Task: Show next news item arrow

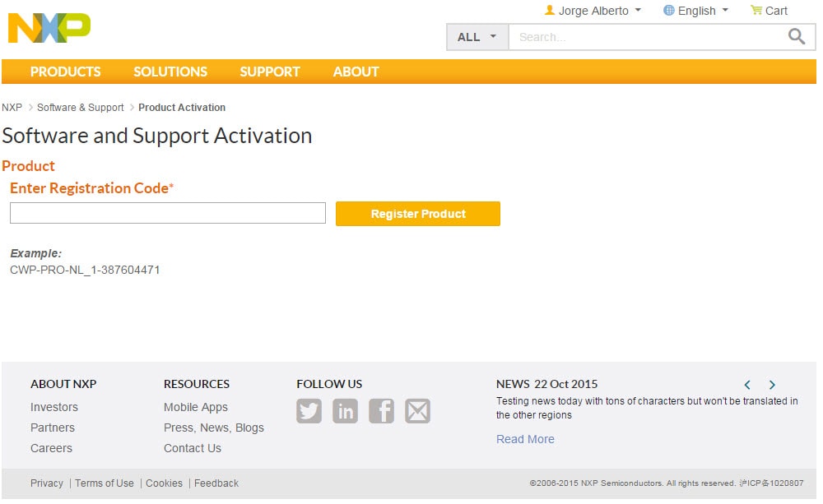Action: tap(772, 385)
